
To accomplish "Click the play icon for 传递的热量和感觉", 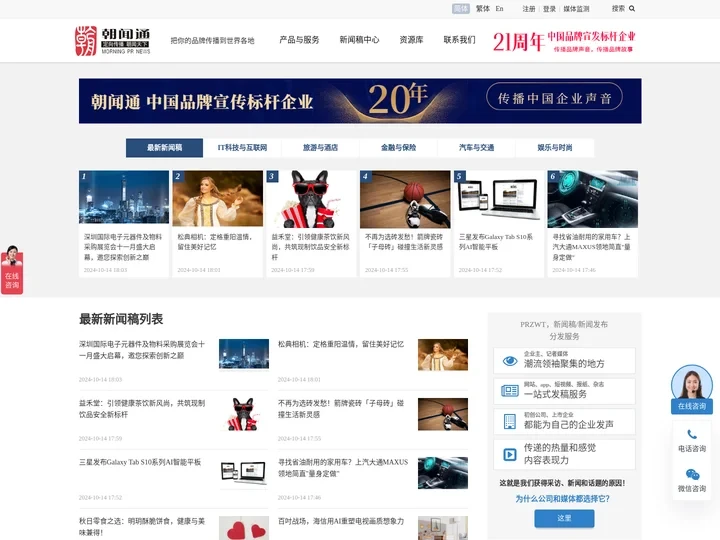I will [x=510, y=455].
